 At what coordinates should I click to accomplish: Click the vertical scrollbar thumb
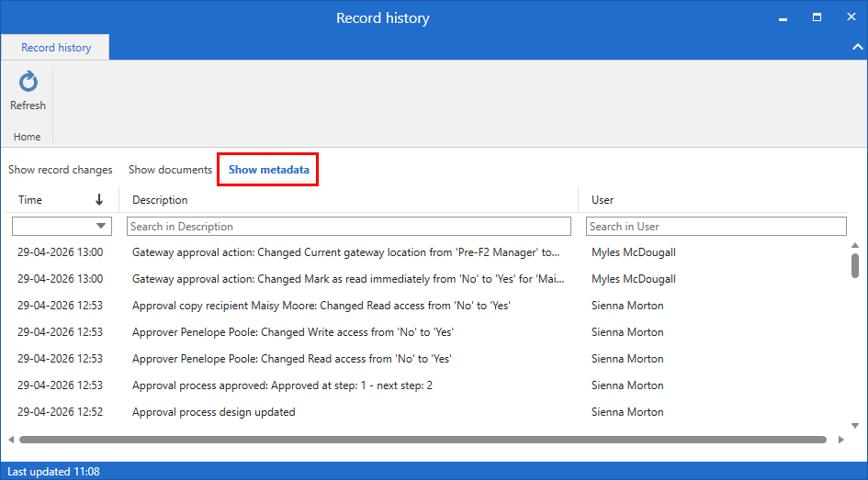point(855,265)
